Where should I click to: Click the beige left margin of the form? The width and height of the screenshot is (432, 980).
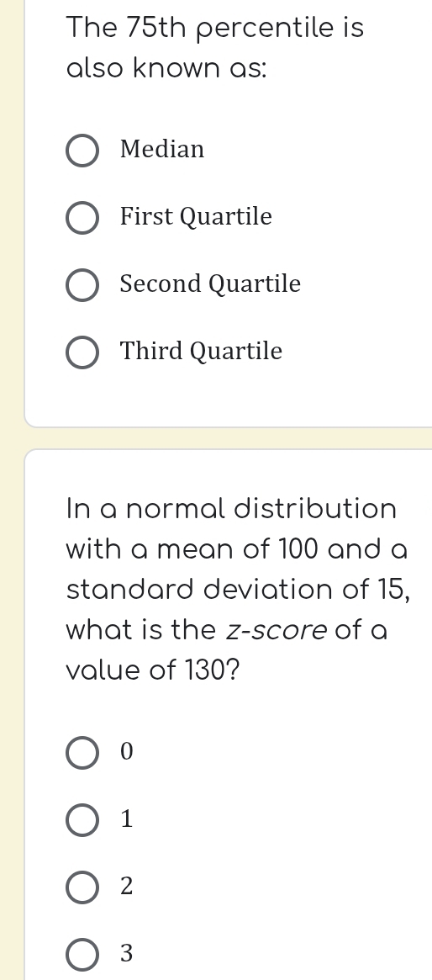pyautogui.click(x=12, y=490)
